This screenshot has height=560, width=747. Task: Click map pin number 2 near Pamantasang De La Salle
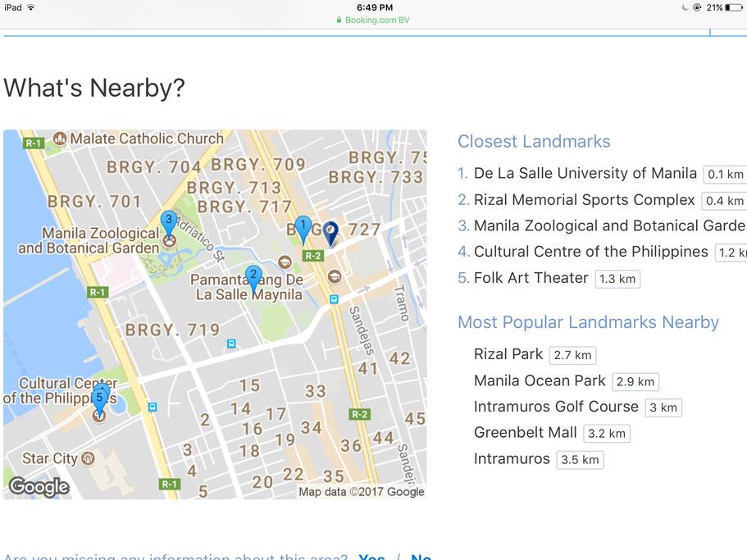click(253, 280)
